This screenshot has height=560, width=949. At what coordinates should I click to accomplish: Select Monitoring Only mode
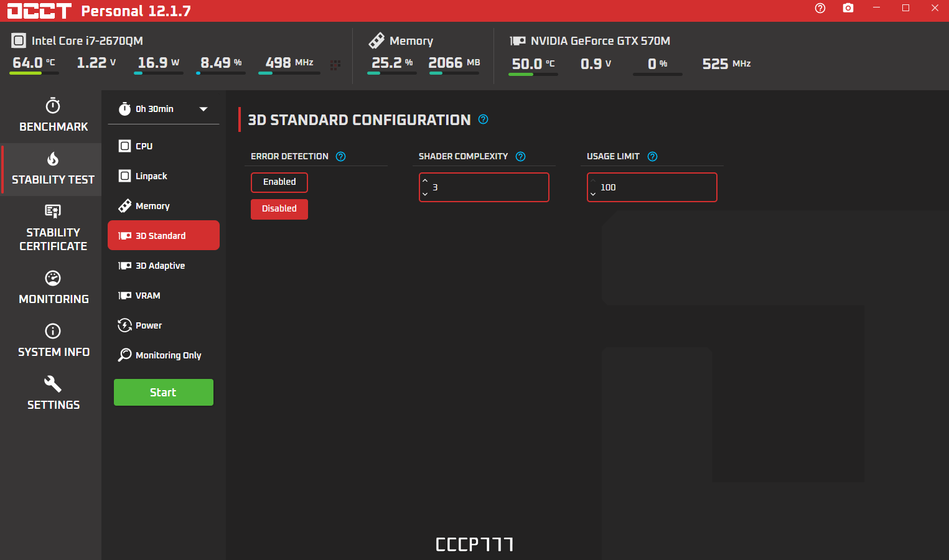coord(164,355)
